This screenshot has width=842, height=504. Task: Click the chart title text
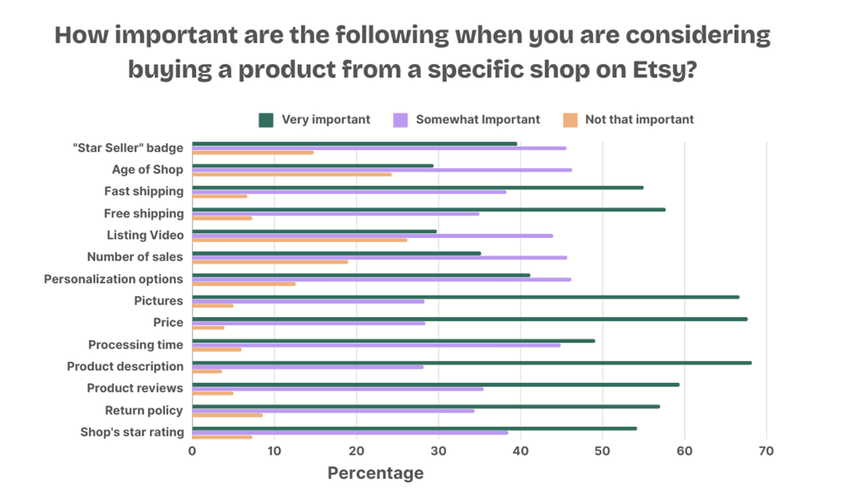413,52
